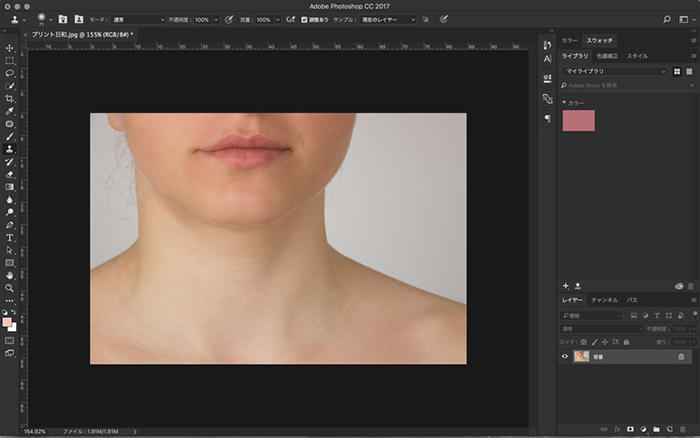Viewport: 700px width, 438px height.
Task: Create a new layer icon
Action: coord(669,430)
